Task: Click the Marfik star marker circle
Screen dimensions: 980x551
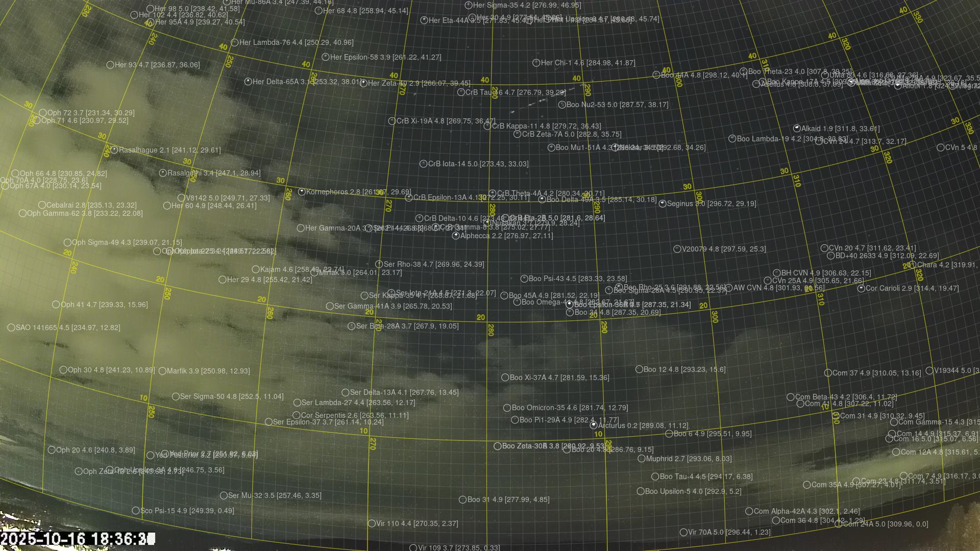Action: point(162,371)
